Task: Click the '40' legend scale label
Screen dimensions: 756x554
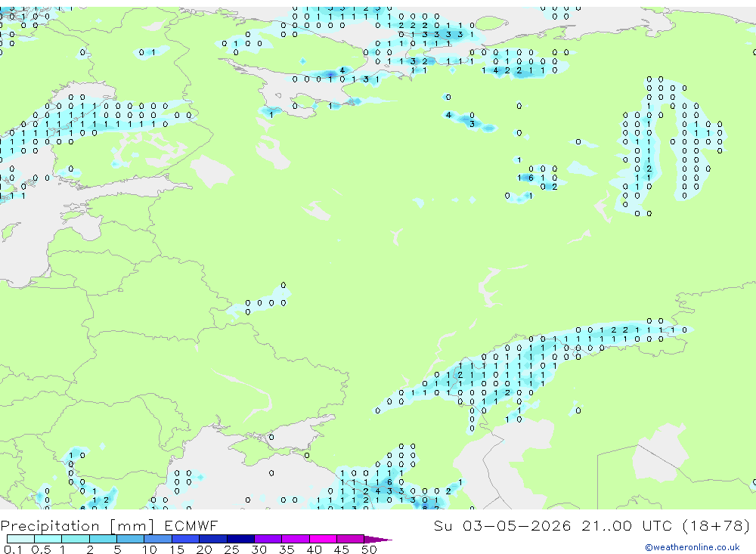Action: 314,549
